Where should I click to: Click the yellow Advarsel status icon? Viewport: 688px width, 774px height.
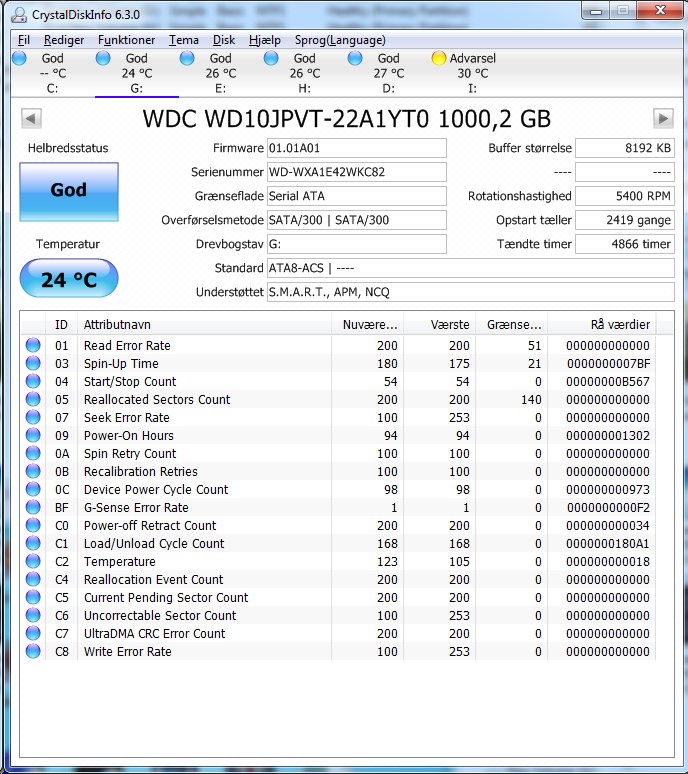pos(438,58)
